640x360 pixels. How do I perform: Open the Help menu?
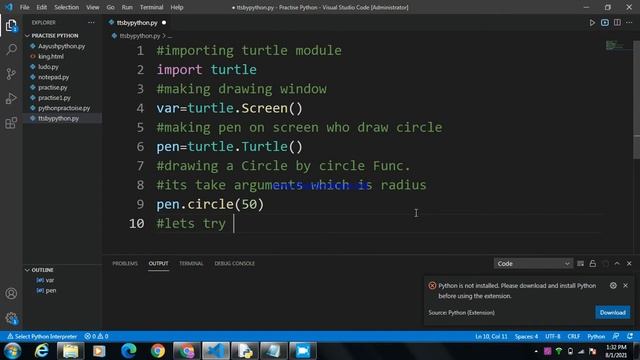pos(177,7)
